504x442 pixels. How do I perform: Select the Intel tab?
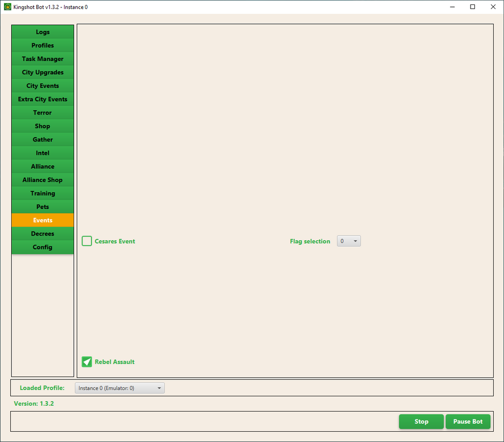click(x=43, y=153)
